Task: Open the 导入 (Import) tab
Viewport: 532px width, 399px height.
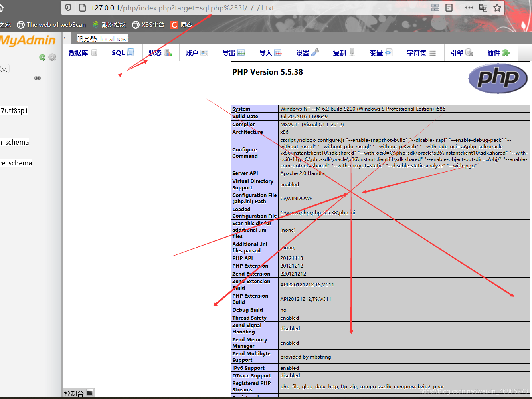Action: click(271, 53)
